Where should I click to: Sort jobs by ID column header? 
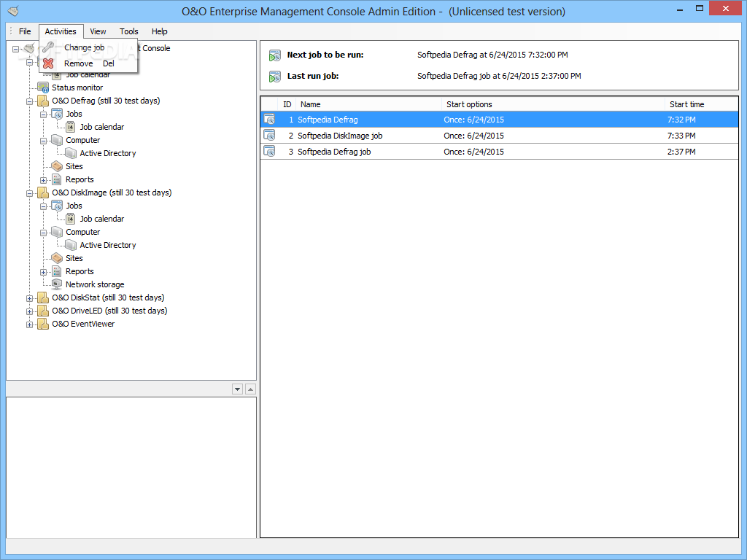pos(287,104)
